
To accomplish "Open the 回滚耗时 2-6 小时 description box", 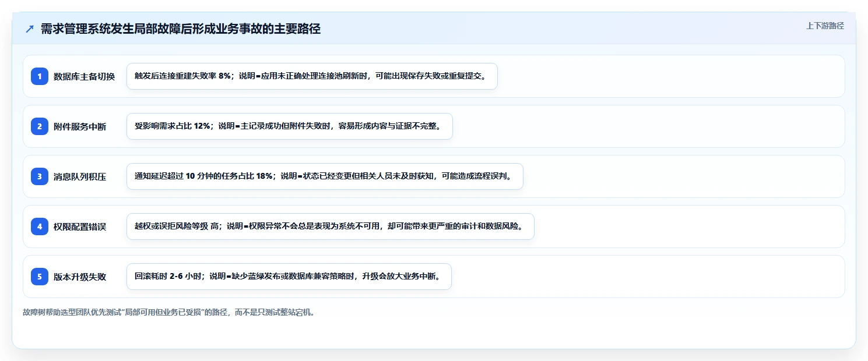I will pyautogui.click(x=289, y=277).
